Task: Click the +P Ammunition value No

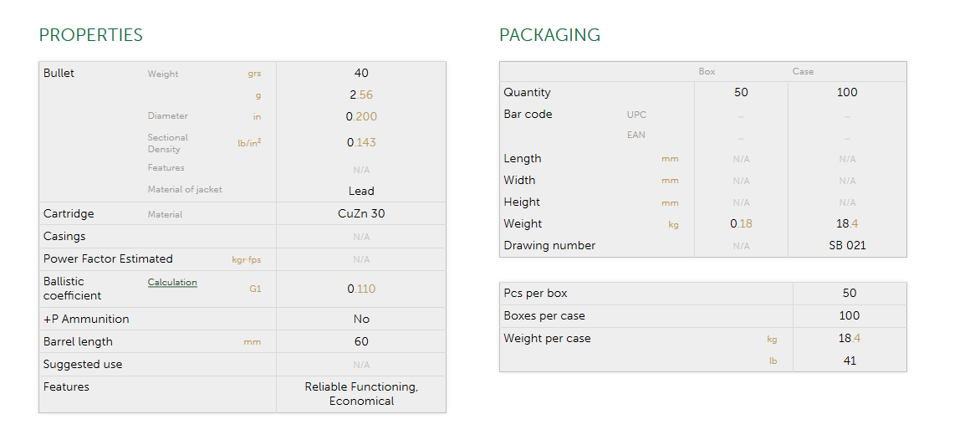Action: 361,320
